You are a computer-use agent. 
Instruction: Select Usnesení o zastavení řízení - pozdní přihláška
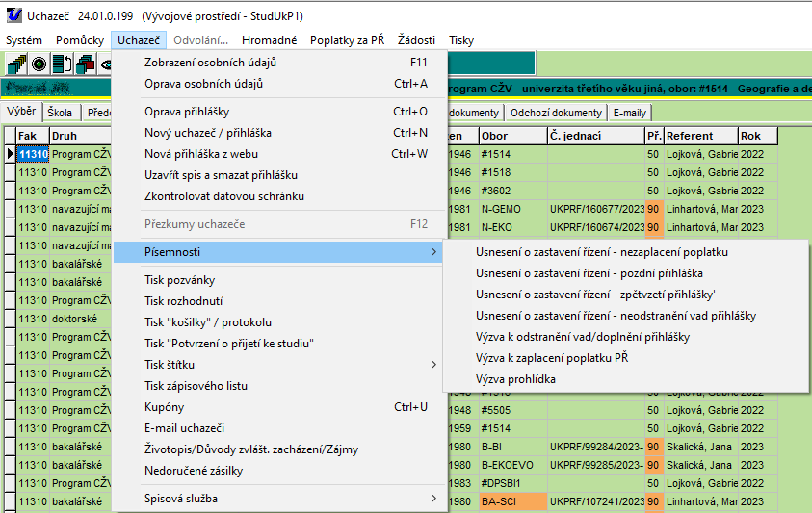click(x=589, y=273)
